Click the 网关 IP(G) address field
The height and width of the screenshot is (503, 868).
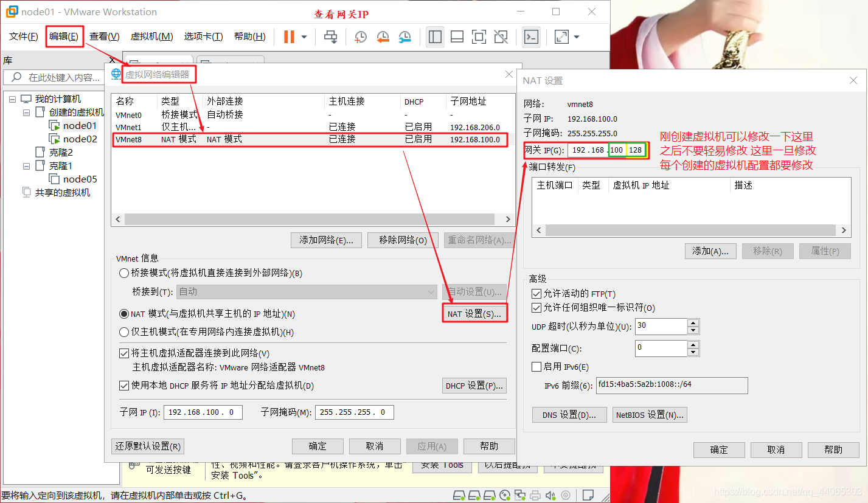tap(608, 150)
